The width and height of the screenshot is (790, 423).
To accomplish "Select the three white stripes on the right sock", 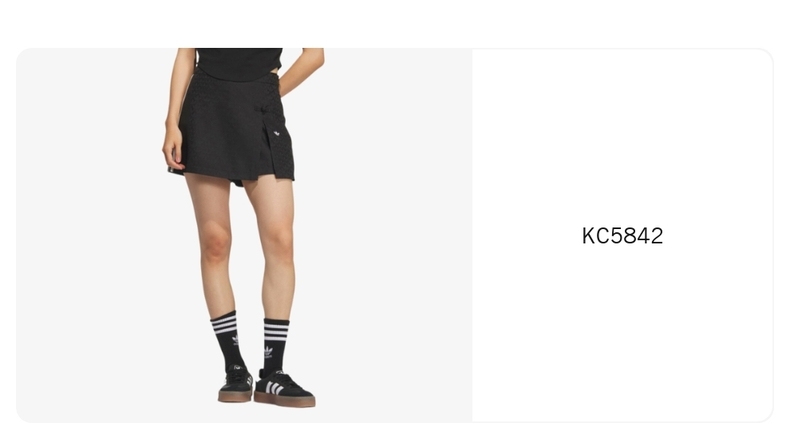I will (276, 332).
